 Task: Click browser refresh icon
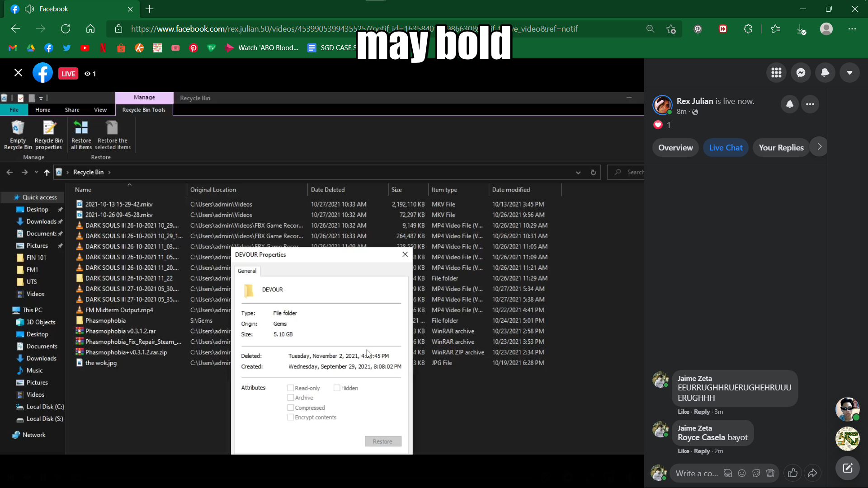coord(66,29)
